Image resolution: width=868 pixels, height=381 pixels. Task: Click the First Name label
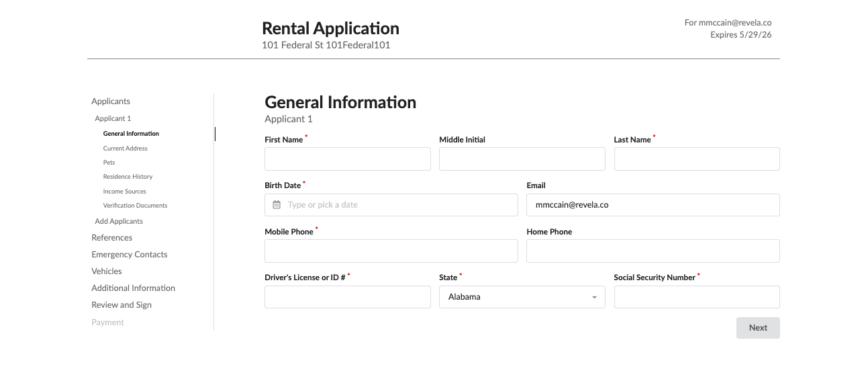click(284, 140)
